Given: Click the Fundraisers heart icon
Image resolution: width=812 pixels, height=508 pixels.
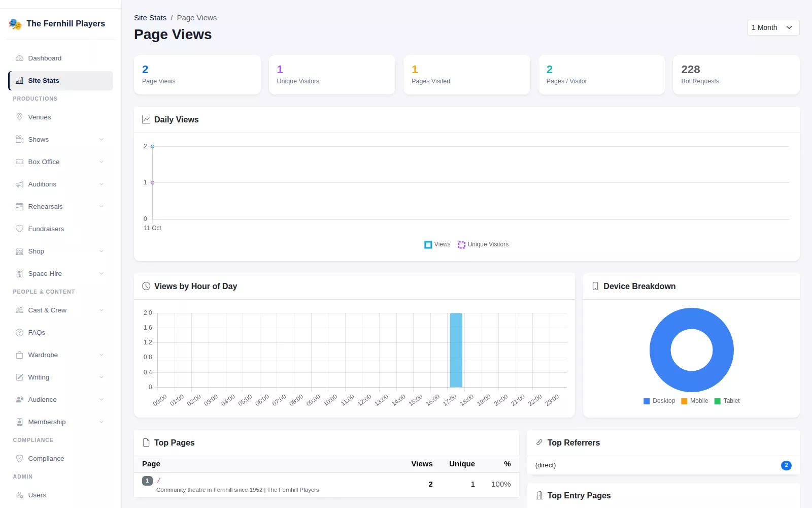Looking at the screenshot, I should [19, 229].
